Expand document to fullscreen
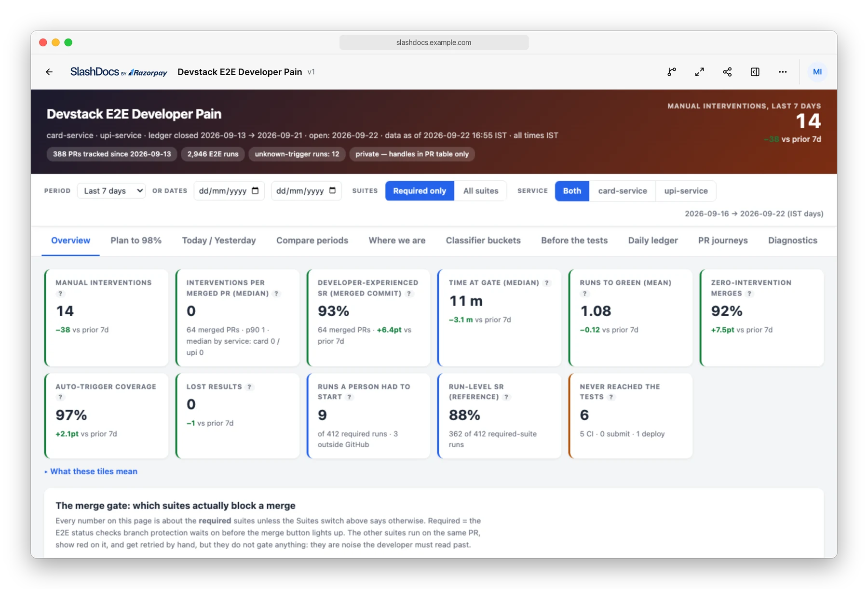Image resolution: width=868 pixels, height=589 pixels. 699,72
